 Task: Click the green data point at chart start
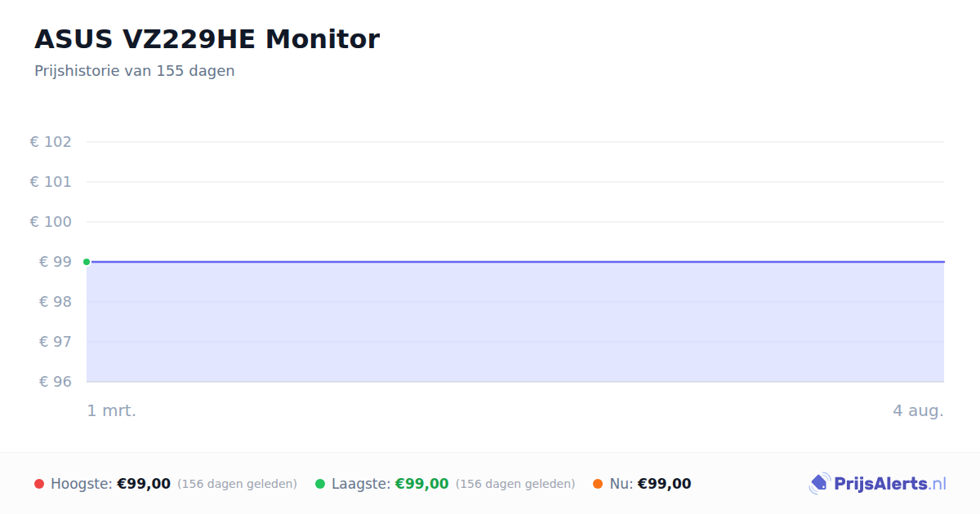click(x=87, y=262)
